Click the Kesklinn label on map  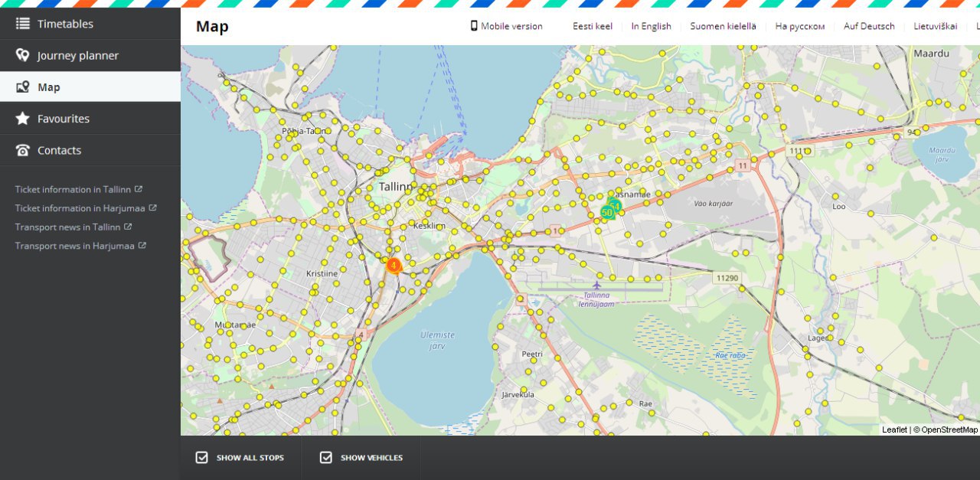pyautogui.click(x=429, y=226)
